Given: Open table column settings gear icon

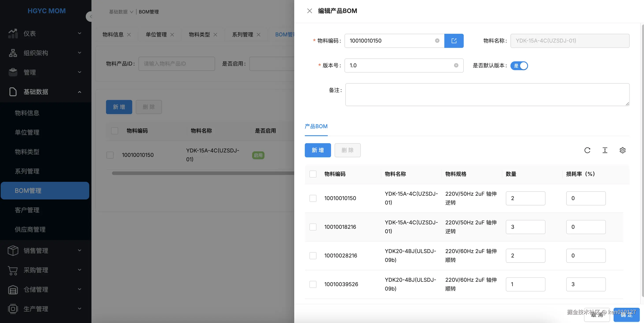Looking at the screenshot, I should 622,150.
